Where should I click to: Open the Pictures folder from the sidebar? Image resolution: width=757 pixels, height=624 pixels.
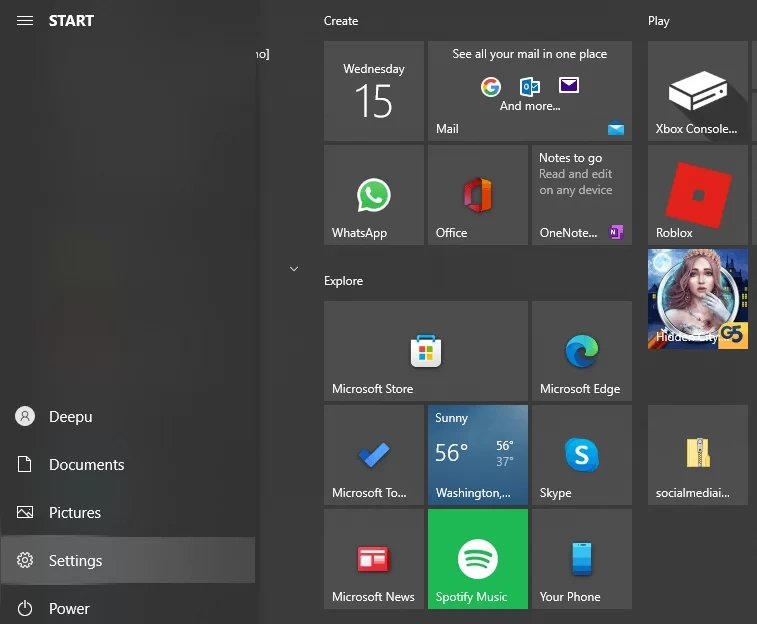(127, 512)
